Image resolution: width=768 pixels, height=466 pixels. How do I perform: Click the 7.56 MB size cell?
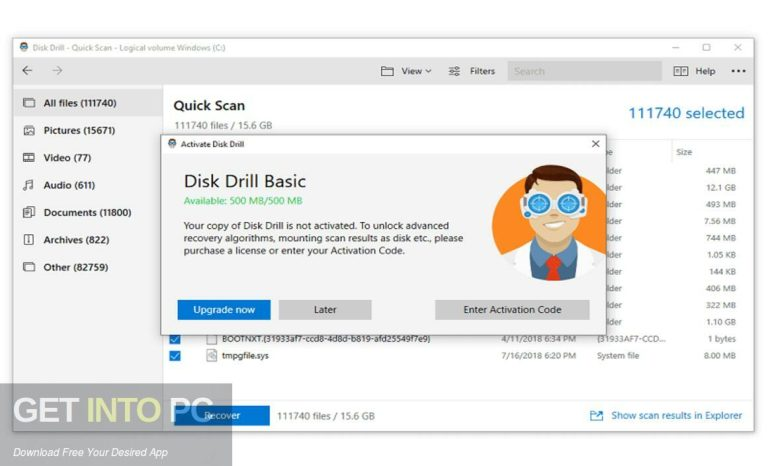click(720, 221)
